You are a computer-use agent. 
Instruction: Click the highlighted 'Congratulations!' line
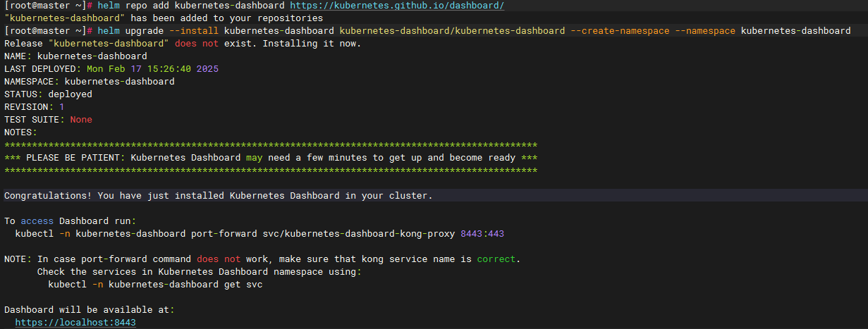[x=219, y=195]
